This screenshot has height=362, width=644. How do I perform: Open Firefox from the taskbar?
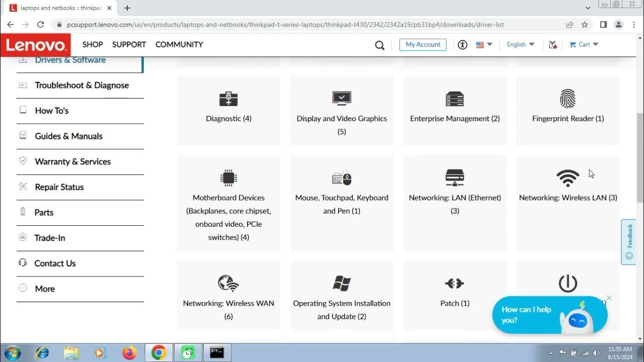coord(129,353)
